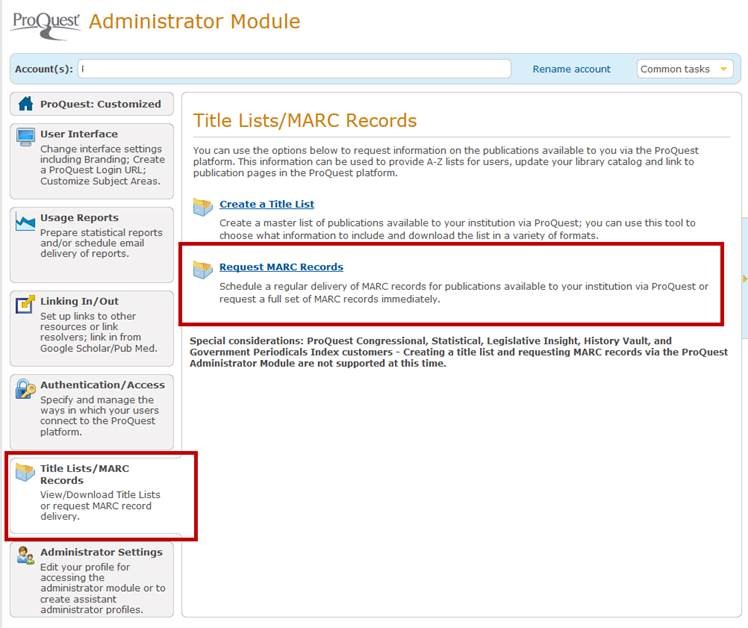Click the Usage Reports chart icon
The width and height of the screenshot is (748, 628).
click(25, 222)
